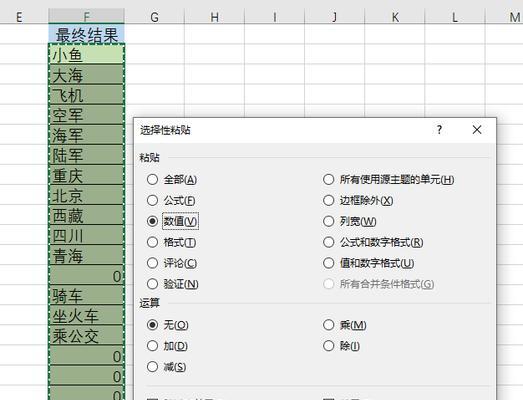Click the help question mark icon

point(439,129)
